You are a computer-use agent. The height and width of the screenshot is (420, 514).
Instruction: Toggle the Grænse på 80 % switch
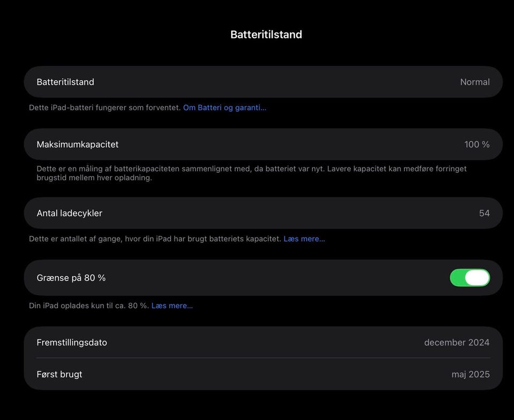pyautogui.click(x=470, y=278)
